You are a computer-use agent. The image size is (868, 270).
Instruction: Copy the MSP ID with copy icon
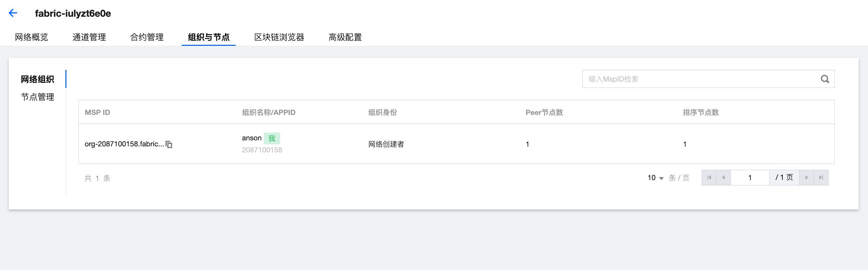(169, 145)
